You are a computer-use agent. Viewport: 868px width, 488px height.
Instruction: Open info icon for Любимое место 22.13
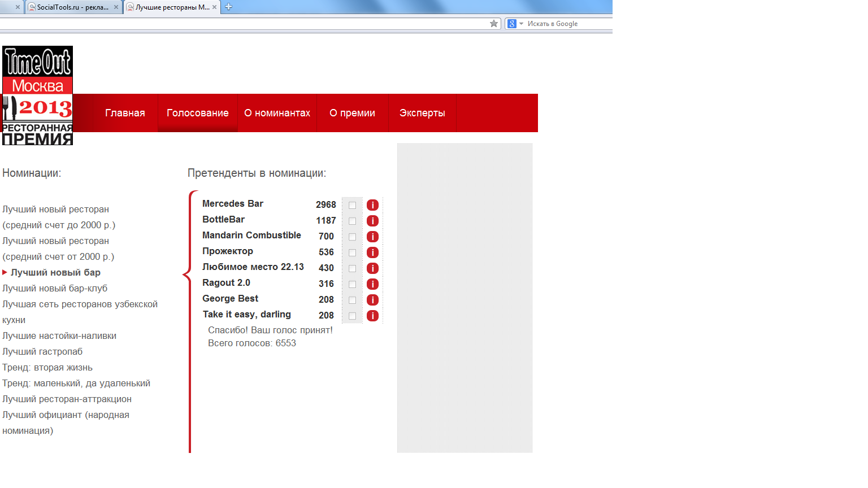(x=372, y=268)
